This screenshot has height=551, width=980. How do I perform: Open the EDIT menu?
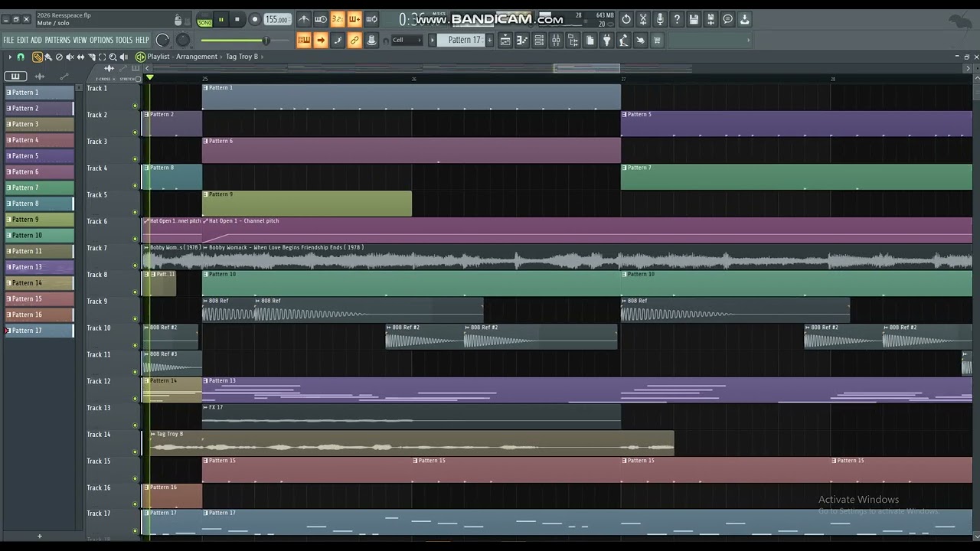click(23, 40)
